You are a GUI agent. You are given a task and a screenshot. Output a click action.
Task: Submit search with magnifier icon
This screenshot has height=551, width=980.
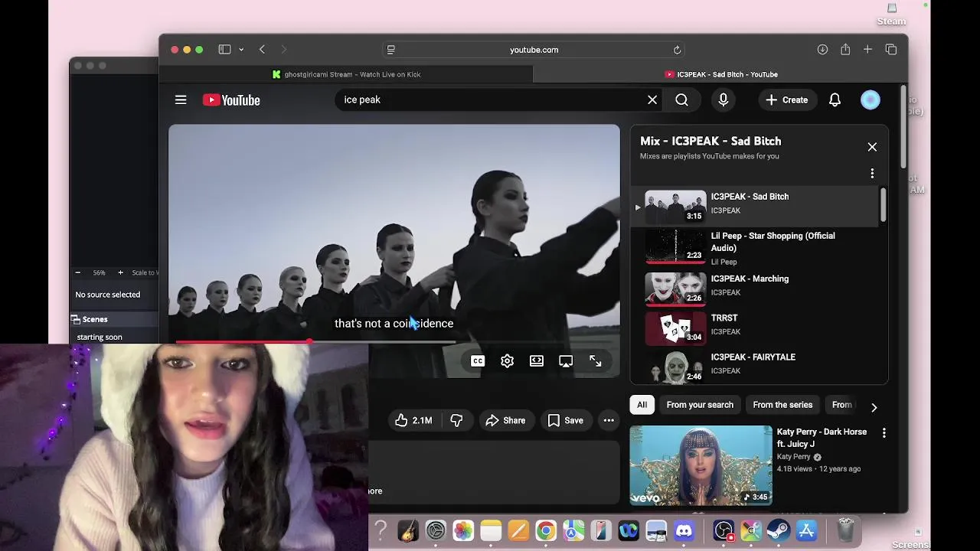[x=681, y=99]
